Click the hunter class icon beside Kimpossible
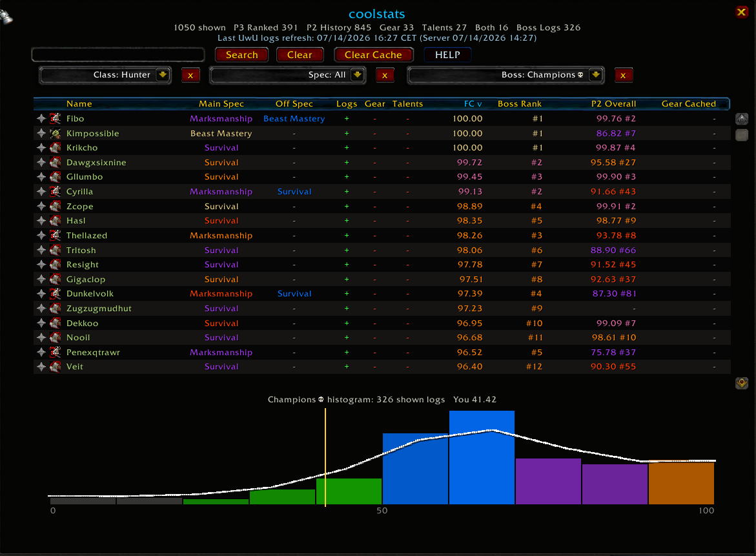The height and width of the screenshot is (556, 756). pyautogui.click(x=56, y=133)
